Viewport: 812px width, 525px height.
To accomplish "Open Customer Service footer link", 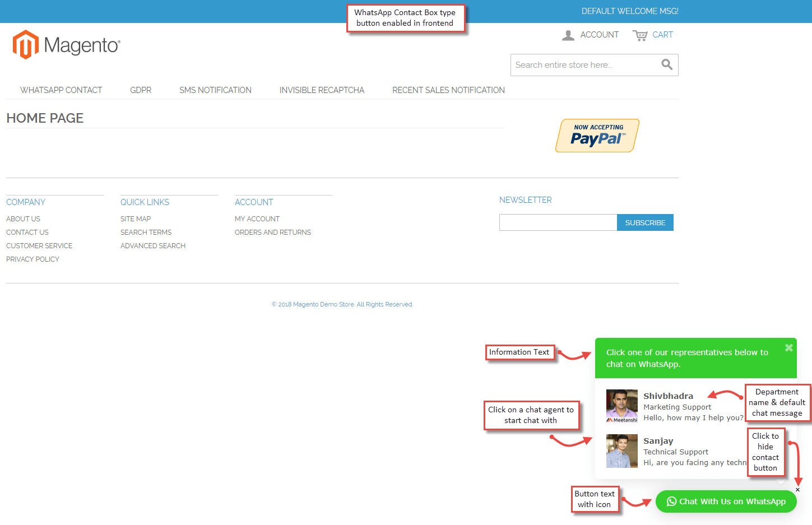I will pyautogui.click(x=39, y=246).
